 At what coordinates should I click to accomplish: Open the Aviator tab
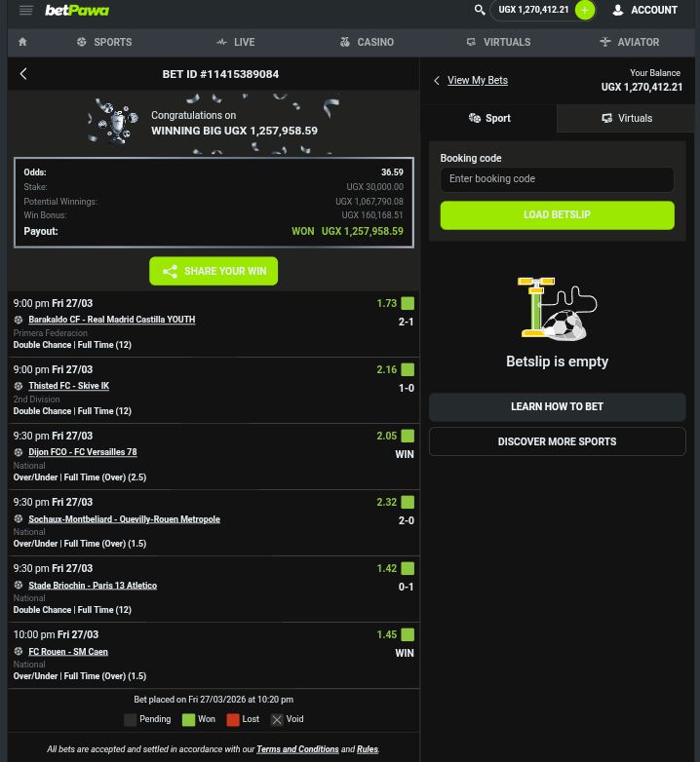point(630,42)
